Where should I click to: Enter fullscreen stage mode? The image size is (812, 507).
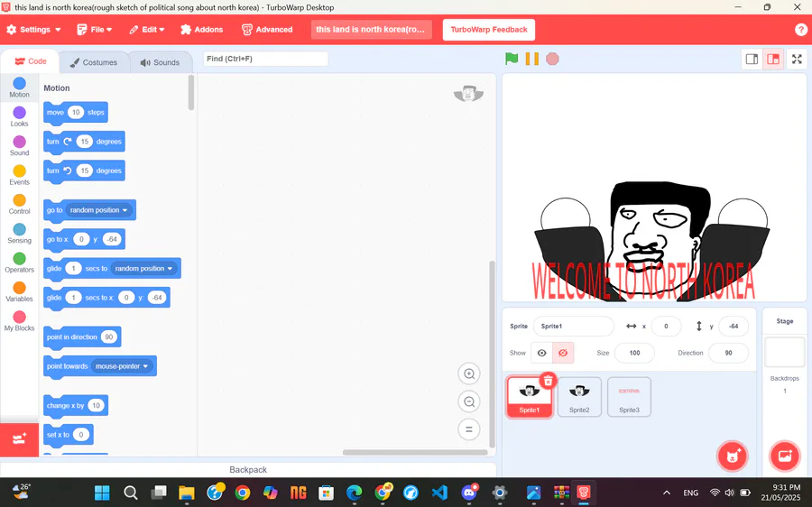pyautogui.click(x=797, y=59)
